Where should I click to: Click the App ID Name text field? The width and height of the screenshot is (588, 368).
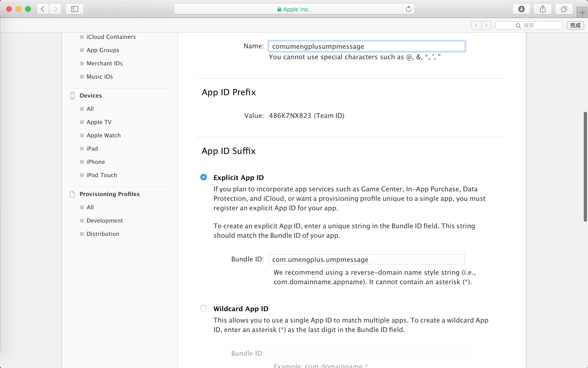[x=367, y=46]
